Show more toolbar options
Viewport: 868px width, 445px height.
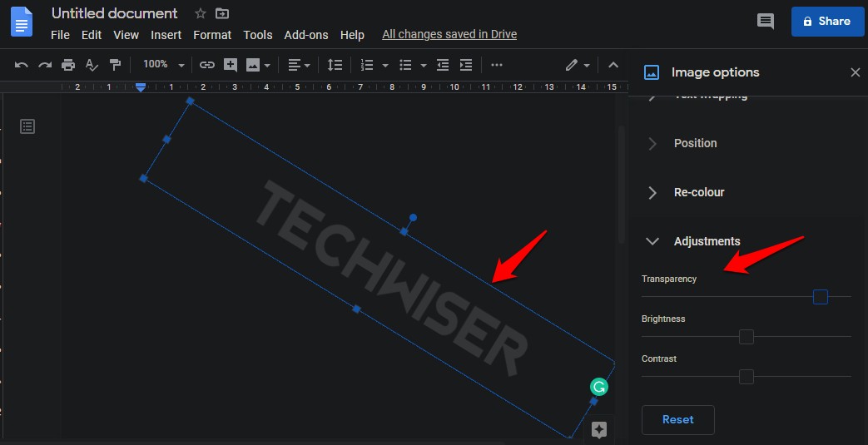(x=497, y=66)
